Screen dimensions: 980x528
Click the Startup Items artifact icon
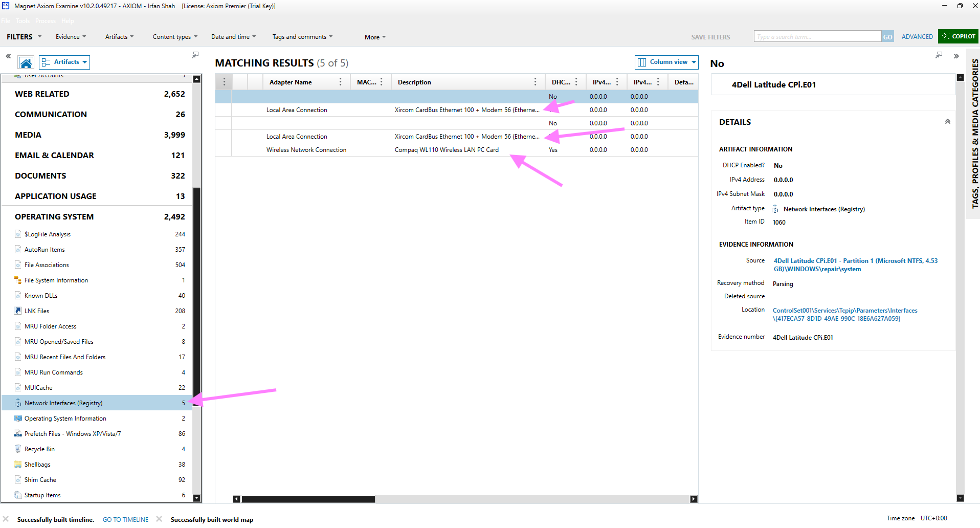point(18,495)
